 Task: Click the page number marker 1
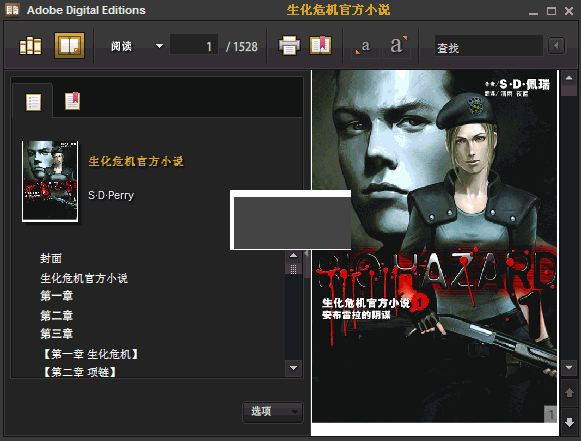(550, 414)
